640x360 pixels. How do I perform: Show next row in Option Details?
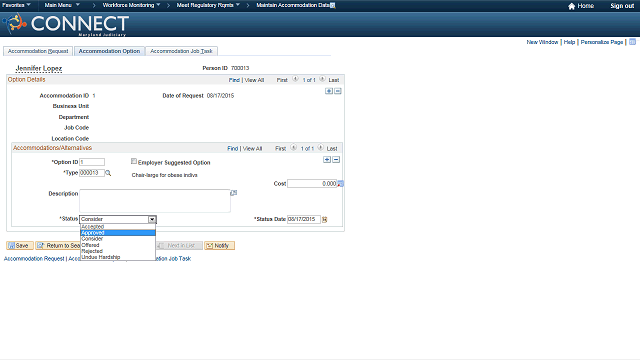coord(322,79)
